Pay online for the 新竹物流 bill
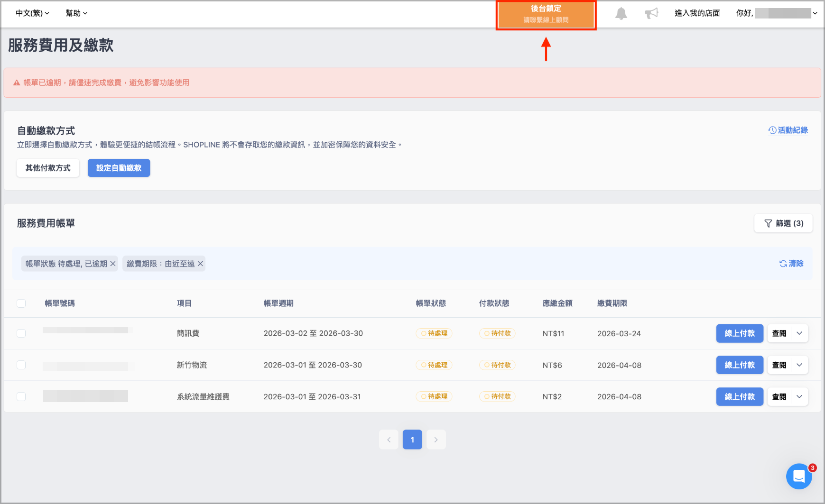 tap(740, 365)
